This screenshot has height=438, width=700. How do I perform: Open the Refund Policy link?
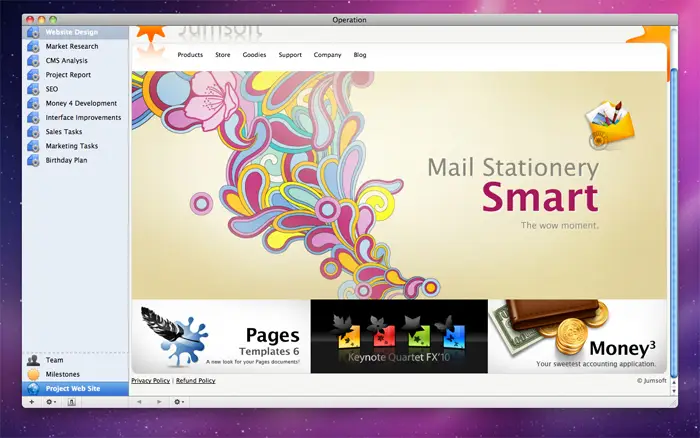pos(196,380)
